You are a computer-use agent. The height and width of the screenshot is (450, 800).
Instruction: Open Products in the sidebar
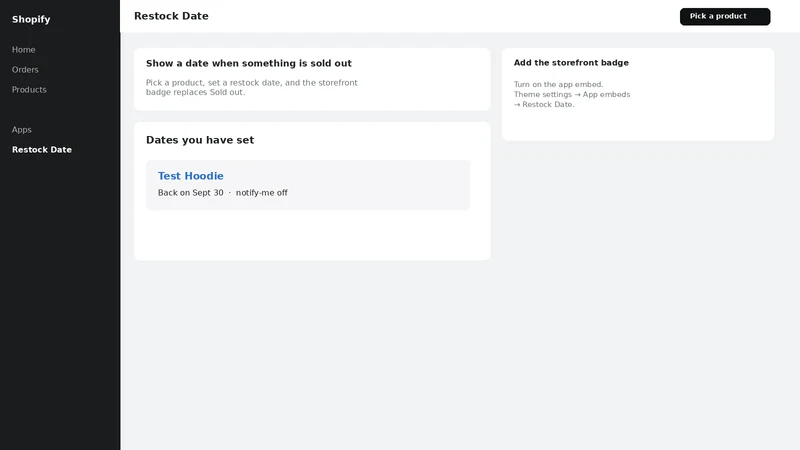(x=29, y=89)
